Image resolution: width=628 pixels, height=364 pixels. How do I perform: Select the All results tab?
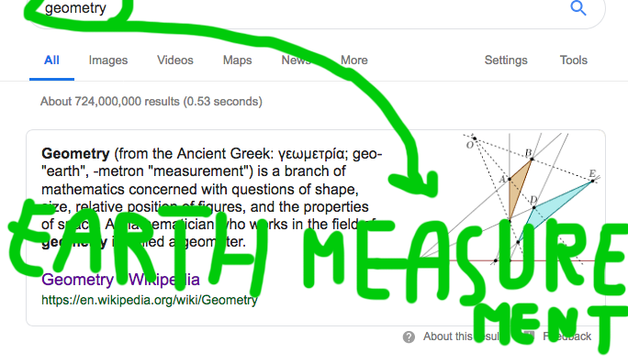tap(51, 60)
